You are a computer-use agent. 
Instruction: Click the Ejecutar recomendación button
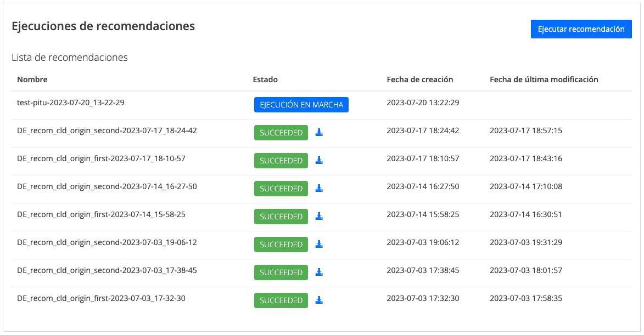[581, 29]
